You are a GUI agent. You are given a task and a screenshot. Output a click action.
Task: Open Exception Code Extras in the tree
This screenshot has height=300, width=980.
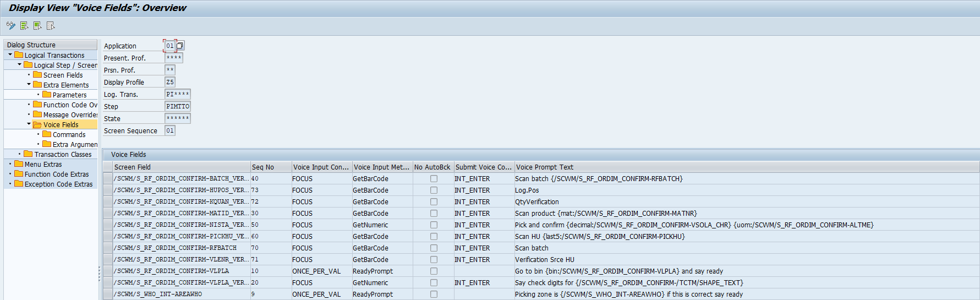point(58,184)
